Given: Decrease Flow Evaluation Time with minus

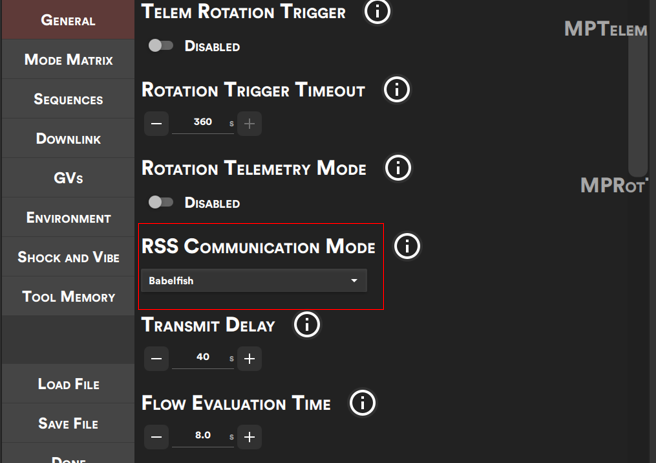Looking at the screenshot, I should 157,437.
